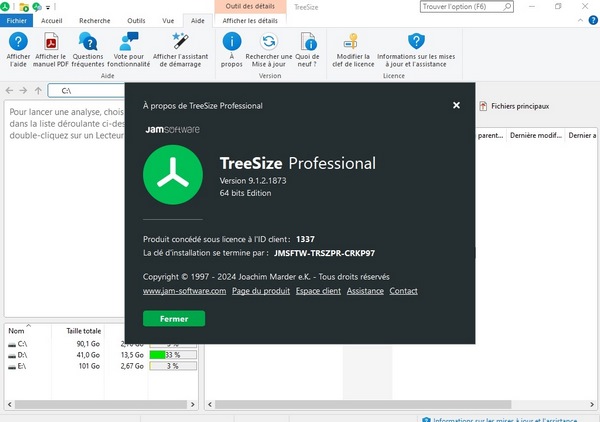Select the Aide ribbon tab
The image size is (600, 422).
point(197,21)
